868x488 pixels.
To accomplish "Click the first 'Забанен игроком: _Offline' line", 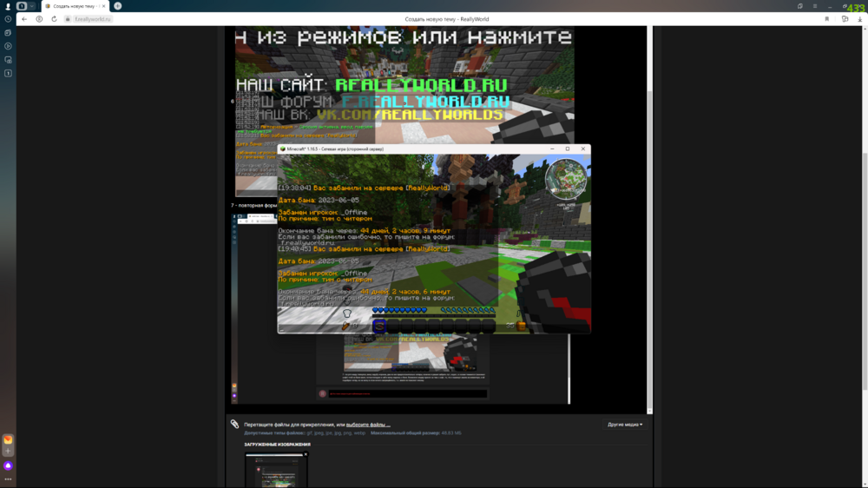I will [x=323, y=212].
